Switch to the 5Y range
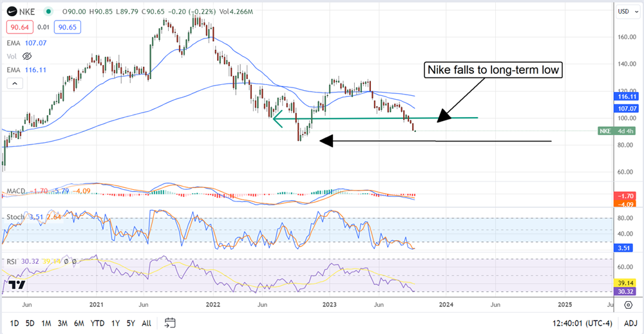Viewport: 644px width, 334px height. click(131, 322)
